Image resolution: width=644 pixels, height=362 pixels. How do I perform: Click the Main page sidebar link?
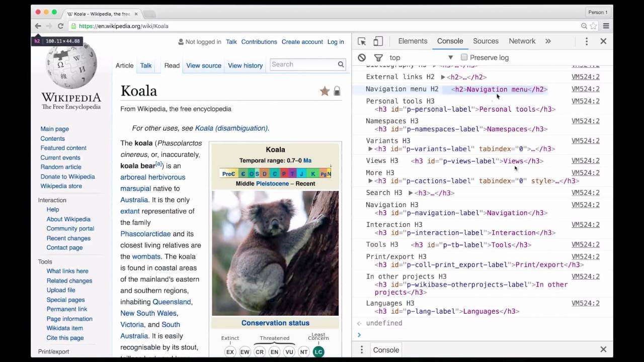click(55, 129)
